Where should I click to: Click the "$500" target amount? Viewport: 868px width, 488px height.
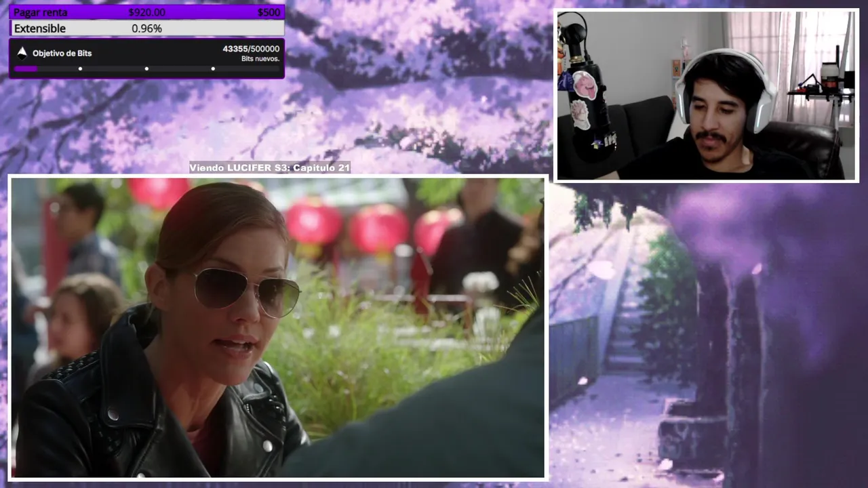269,12
